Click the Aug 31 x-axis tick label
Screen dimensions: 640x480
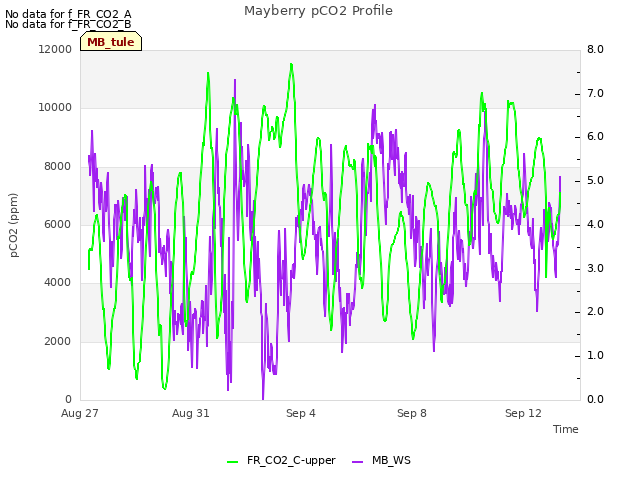pyautogui.click(x=191, y=413)
